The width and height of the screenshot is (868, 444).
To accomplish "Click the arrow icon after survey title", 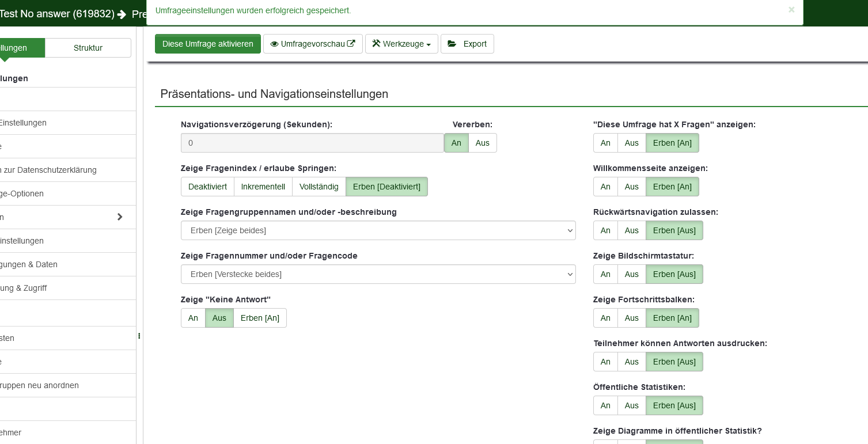I will pyautogui.click(x=122, y=14).
